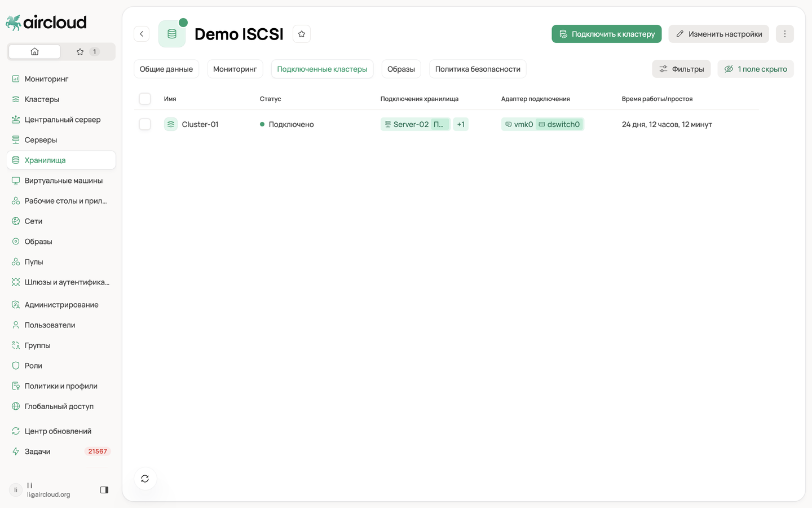
Task: Open the Cluster-01 link
Action: 200,124
